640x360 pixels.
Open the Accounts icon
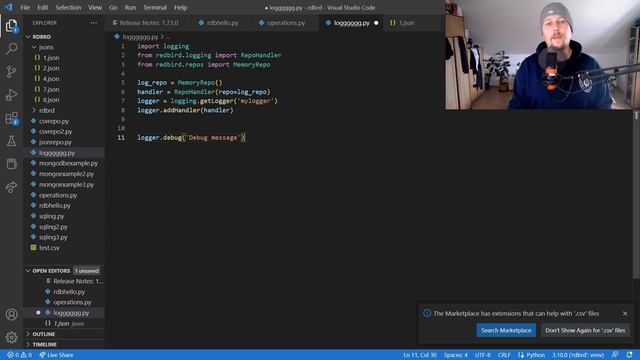(x=11, y=314)
